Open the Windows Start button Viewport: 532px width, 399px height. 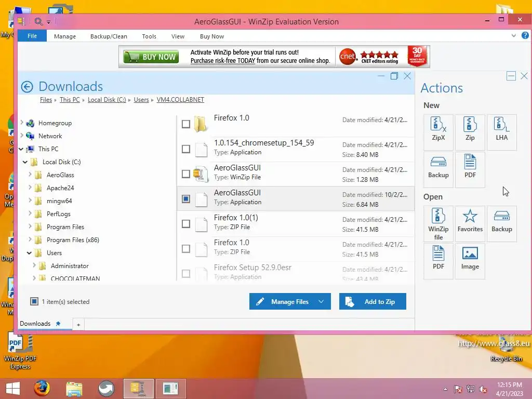pos(13,389)
